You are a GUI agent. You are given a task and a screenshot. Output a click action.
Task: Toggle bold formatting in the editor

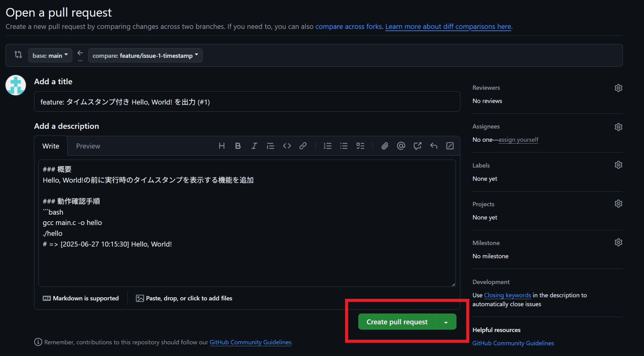tap(238, 146)
